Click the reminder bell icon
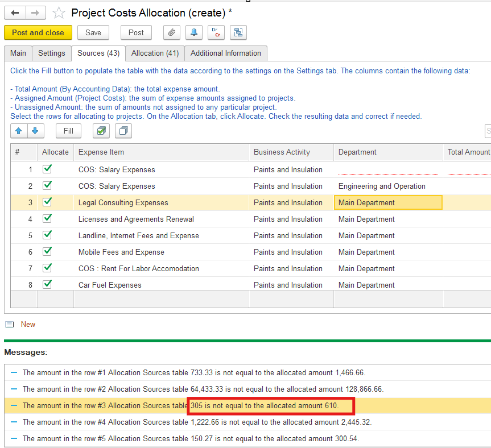 [x=194, y=32]
